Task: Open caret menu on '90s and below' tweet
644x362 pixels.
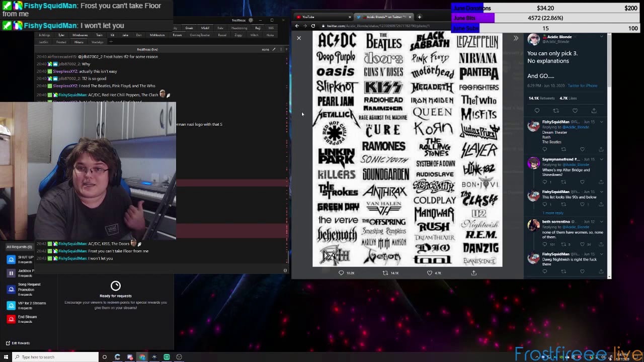Action: 601,192
